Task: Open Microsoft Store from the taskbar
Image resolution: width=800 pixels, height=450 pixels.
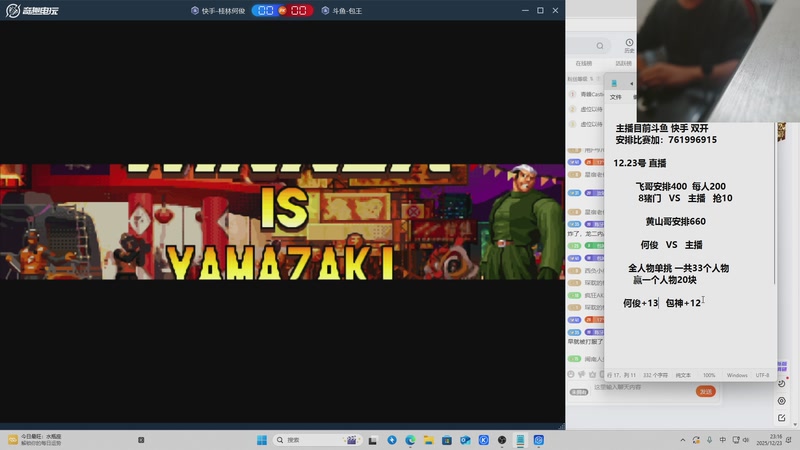Action: pyautogui.click(x=447, y=440)
